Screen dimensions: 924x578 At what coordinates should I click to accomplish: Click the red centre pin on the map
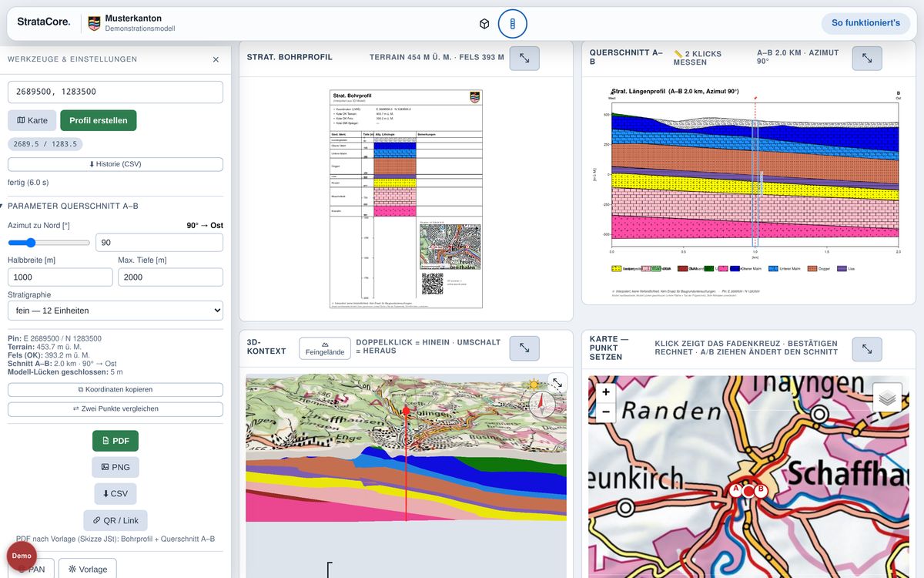748,491
